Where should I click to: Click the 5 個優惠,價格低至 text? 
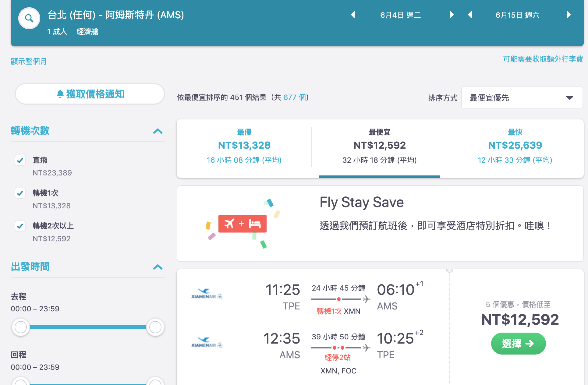tap(518, 304)
